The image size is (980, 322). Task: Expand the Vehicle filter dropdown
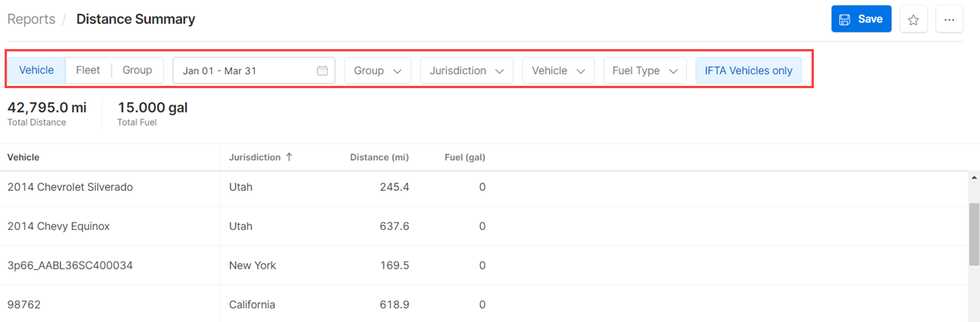[559, 71]
